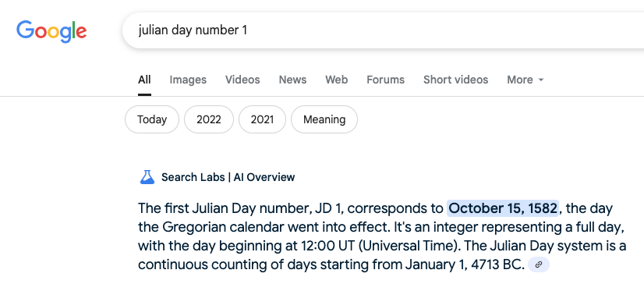This screenshot has height=284, width=644.
Task: Switch to the Web tab
Action: point(336,80)
